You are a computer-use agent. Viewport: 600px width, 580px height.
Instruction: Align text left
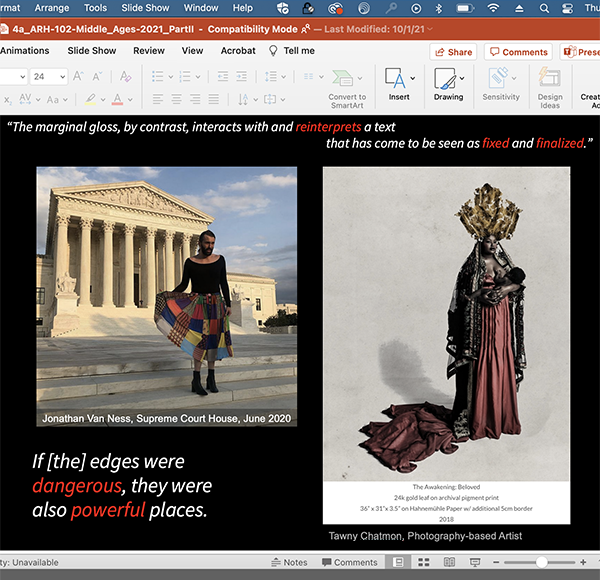pyautogui.click(x=158, y=99)
